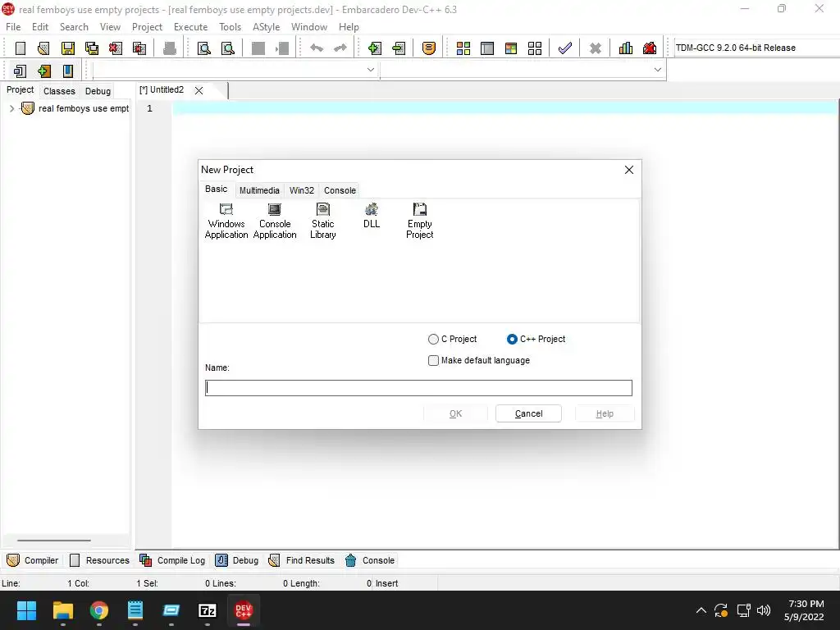This screenshot has height=630, width=840.
Task: Click the Compile four-colored-squares icon
Action: click(463, 48)
